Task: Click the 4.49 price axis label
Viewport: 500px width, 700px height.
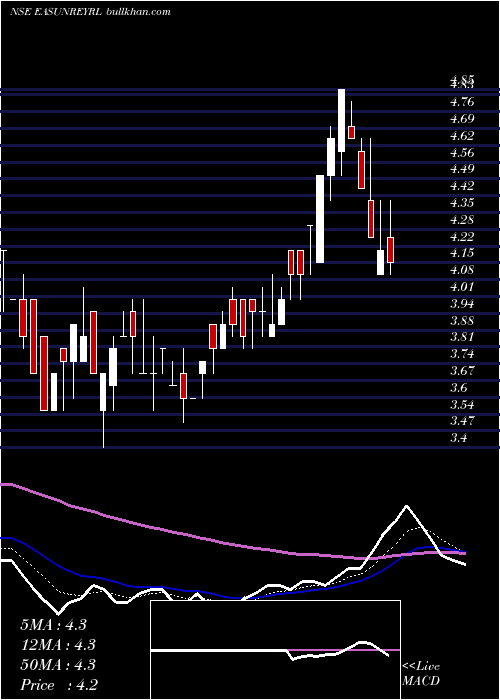Action: pos(462,169)
